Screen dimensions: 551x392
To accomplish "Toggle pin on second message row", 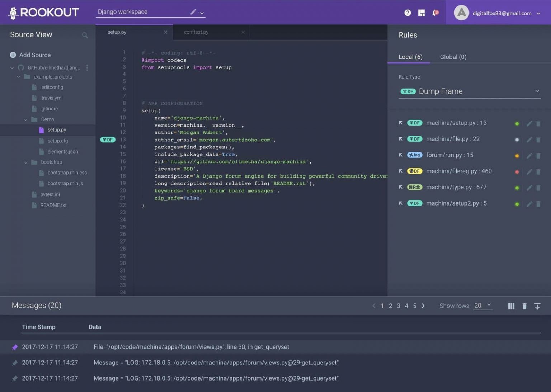I will click(15, 363).
